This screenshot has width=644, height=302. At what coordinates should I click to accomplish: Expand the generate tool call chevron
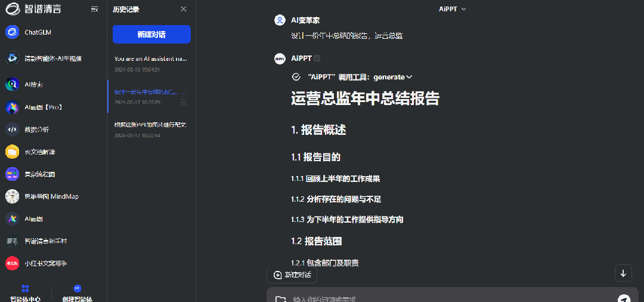pyautogui.click(x=409, y=77)
